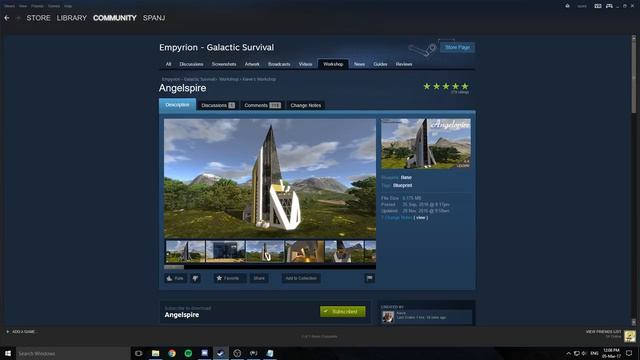Open the Change Notes tab
Image resolution: width=640 pixels, height=360 pixels.
pos(306,105)
